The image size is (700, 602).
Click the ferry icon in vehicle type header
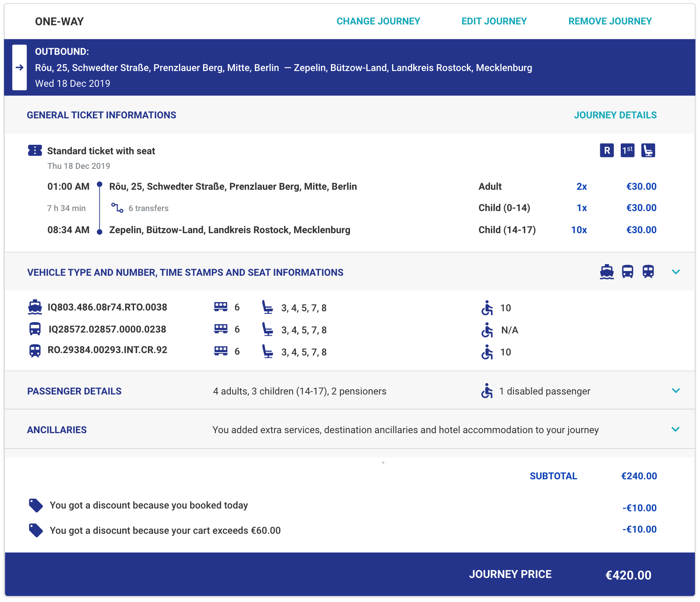click(x=607, y=272)
